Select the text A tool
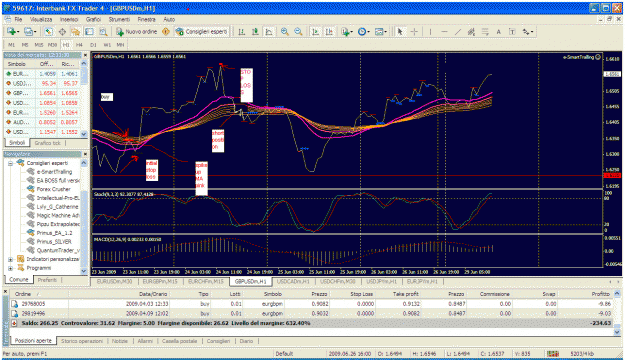This screenshot has width=625, height=360. tap(498, 31)
